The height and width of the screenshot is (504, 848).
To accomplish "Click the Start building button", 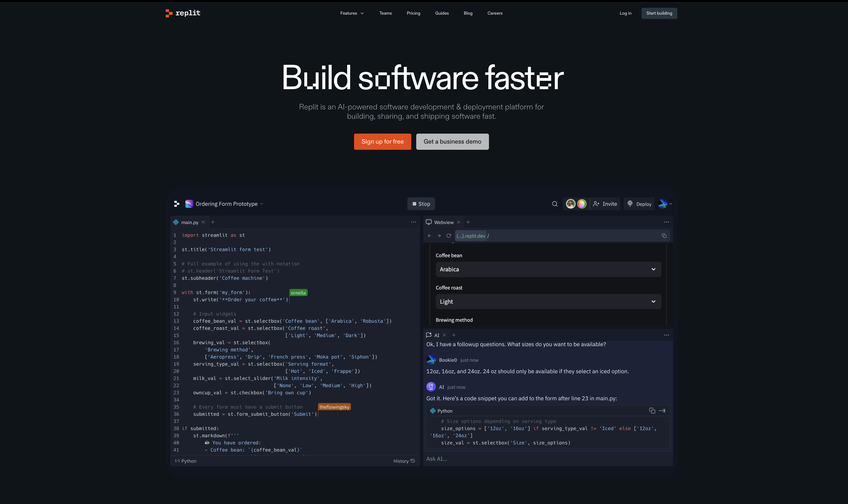I will tap(659, 13).
